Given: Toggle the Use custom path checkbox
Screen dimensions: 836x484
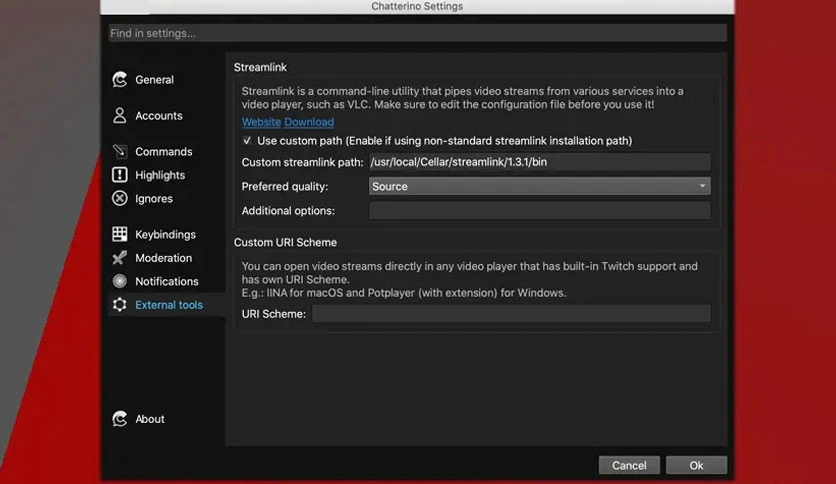Looking at the screenshot, I should pyautogui.click(x=247, y=141).
